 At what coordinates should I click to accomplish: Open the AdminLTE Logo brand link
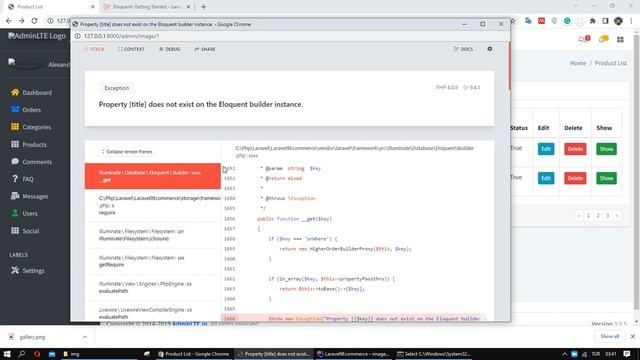pyautogui.click(x=37, y=36)
